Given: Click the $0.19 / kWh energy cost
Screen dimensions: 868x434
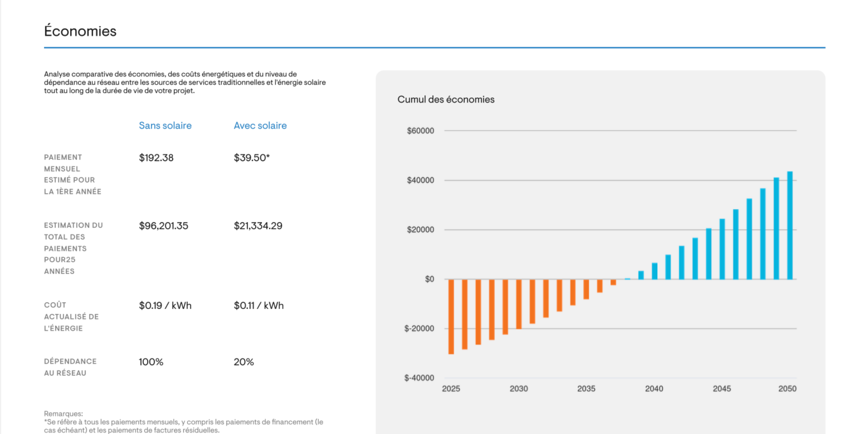Looking at the screenshot, I should [165, 306].
